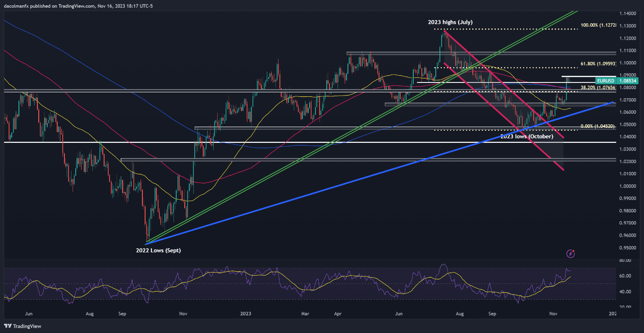
Task: Select the '2022 Lows (Sept)' label
Action: [158, 250]
